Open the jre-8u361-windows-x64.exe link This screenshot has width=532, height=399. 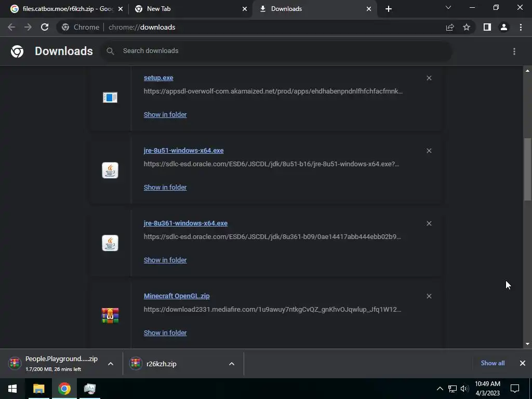185,223
